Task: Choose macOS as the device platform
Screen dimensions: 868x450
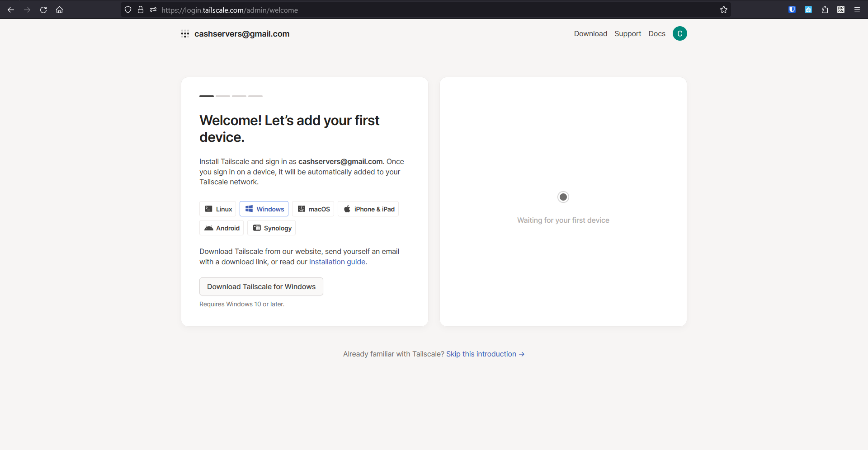Action: 313,209
